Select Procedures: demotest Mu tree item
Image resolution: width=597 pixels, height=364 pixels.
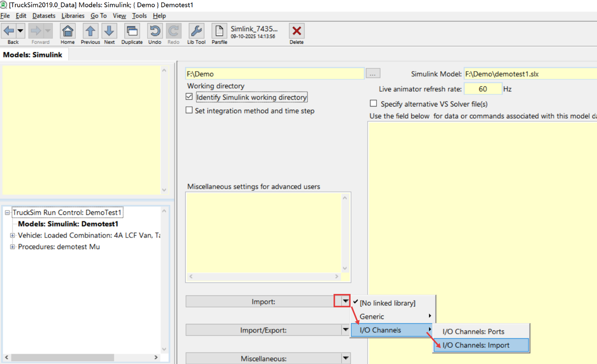click(59, 247)
